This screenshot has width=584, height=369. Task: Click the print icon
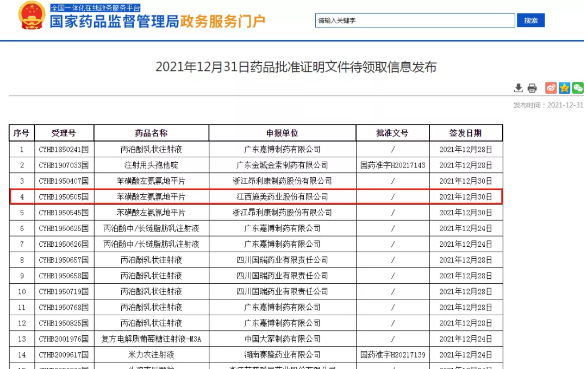[x=532, y=88]
